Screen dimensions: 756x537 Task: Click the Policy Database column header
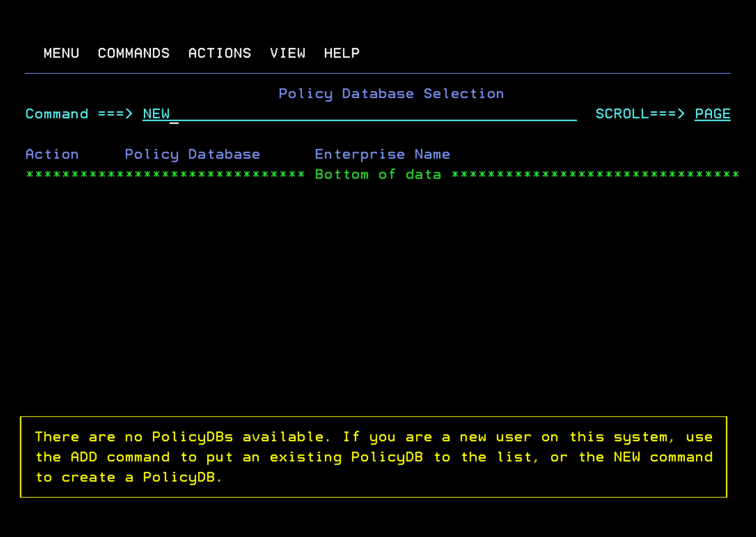192,154
